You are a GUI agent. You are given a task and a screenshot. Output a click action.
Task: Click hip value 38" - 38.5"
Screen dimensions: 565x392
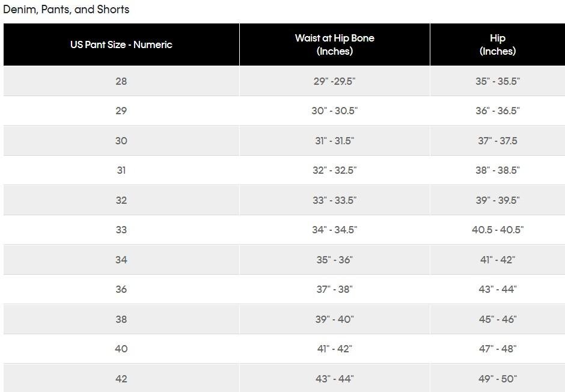coord(498,170)
